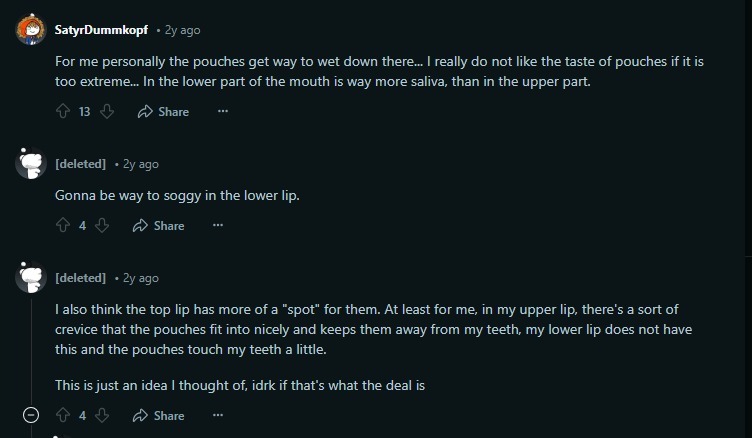Downvote the "top lip has a spot" comment
Viewport: 752px width, 438px height.
click(101, 415)
